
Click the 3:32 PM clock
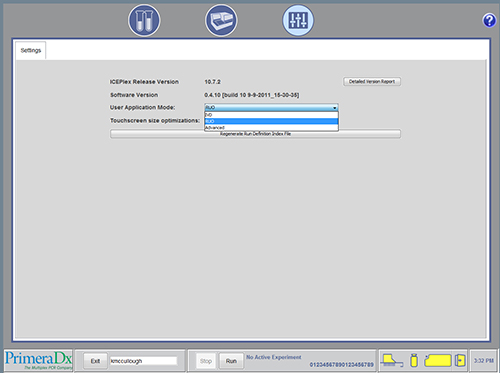coord(484,361)
